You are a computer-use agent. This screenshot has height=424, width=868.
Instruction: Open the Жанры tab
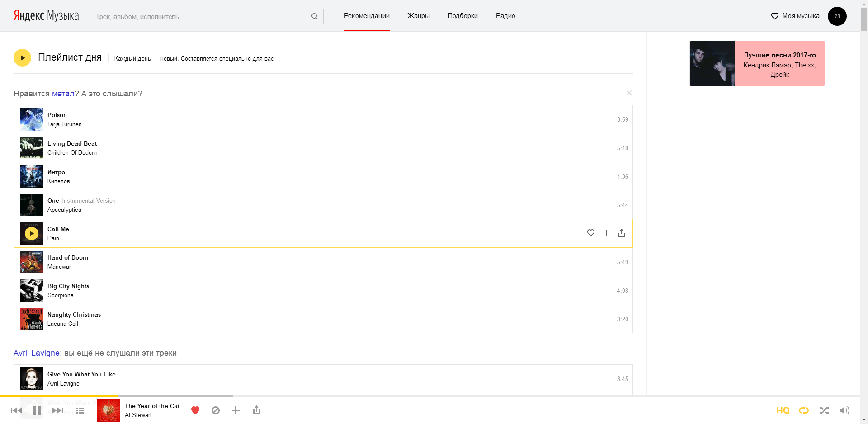[419, 16]
